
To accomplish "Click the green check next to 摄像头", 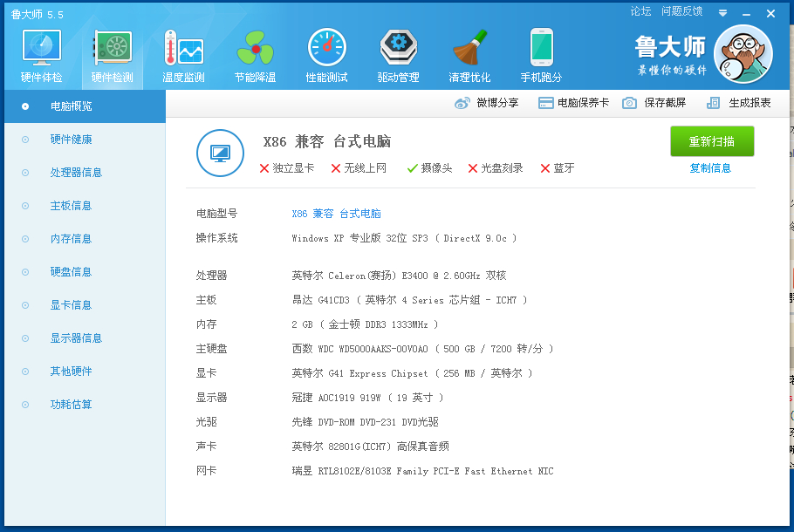I will click(x=412, y=168).
